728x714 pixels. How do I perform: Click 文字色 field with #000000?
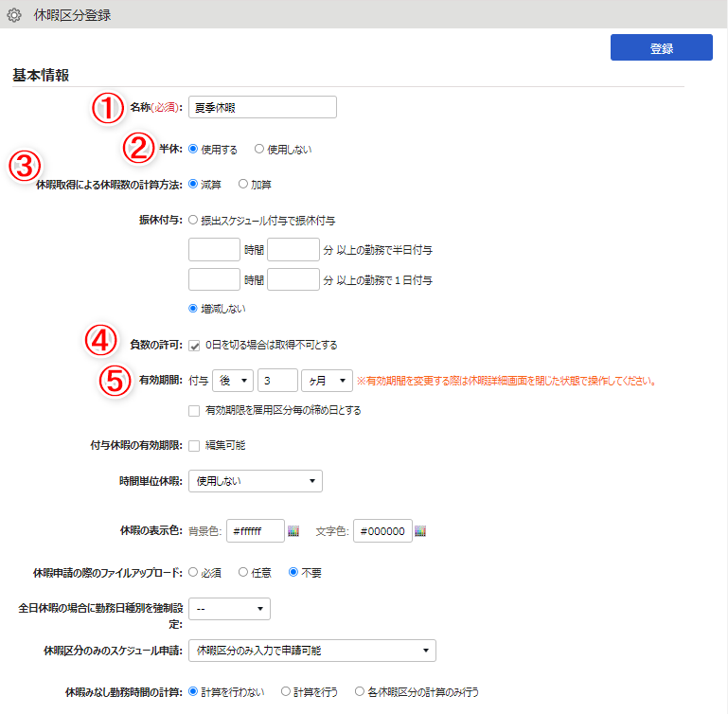click(x=382, y=531)
